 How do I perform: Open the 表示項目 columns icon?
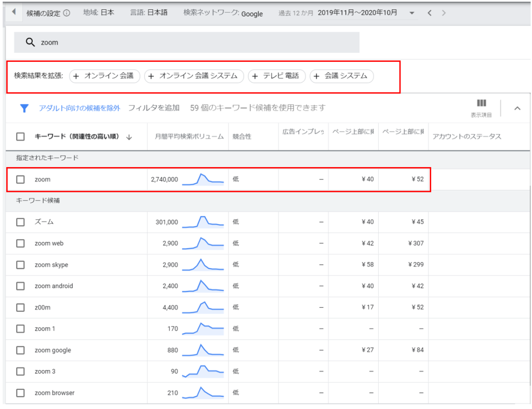(x=481, y=103)
